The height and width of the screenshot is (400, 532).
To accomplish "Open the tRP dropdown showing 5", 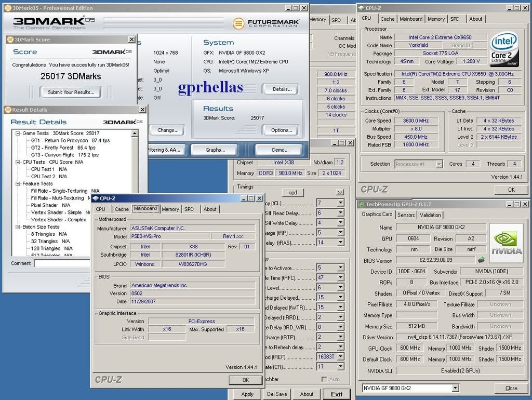I will click(340, 232).
